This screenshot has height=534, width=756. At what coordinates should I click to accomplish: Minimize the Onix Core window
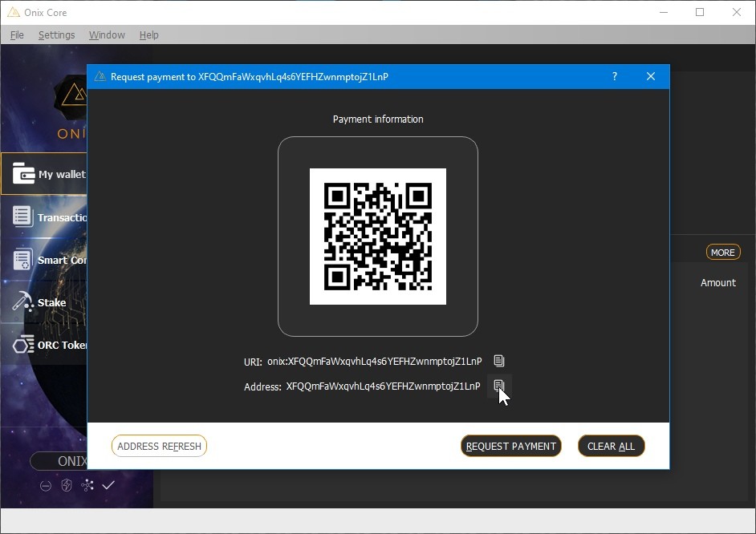click(x=664, y=12)
